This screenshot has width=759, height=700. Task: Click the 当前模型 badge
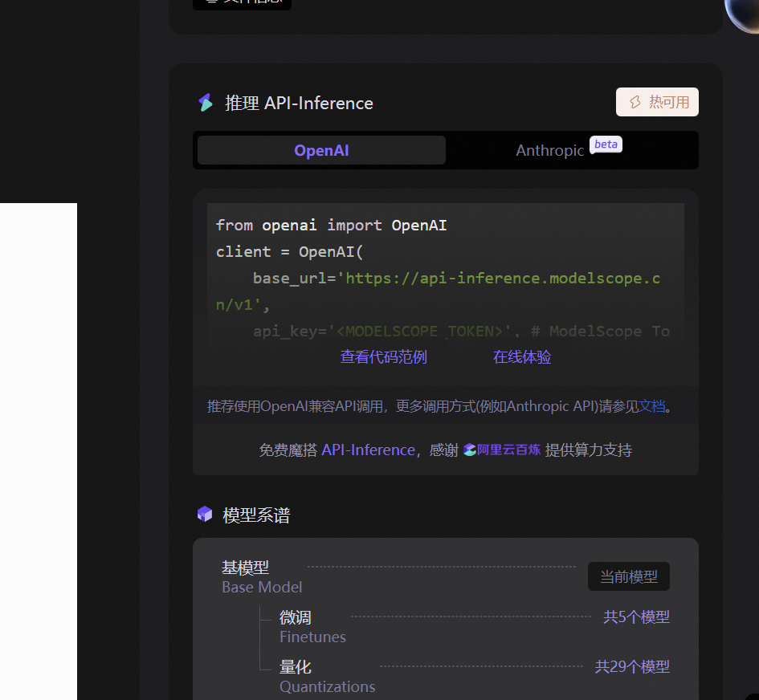629,576
